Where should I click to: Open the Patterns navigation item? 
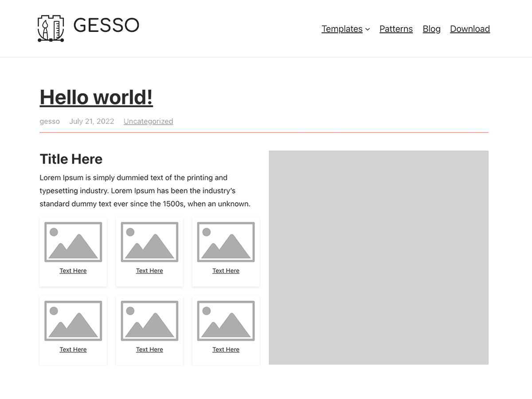tap(396, 29)
